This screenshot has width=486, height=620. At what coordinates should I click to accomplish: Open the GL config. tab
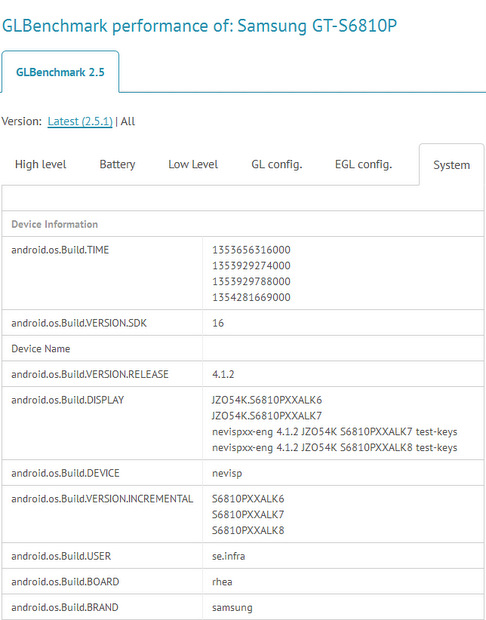277,164
